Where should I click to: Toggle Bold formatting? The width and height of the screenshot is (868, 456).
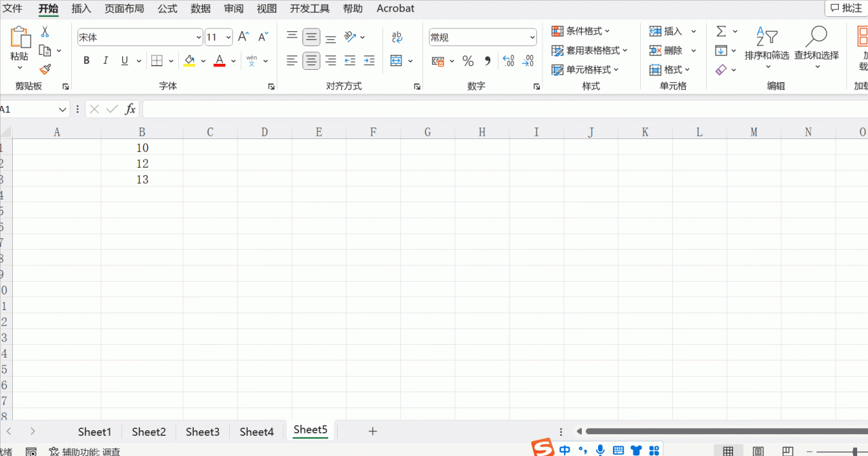coord(87,60)
